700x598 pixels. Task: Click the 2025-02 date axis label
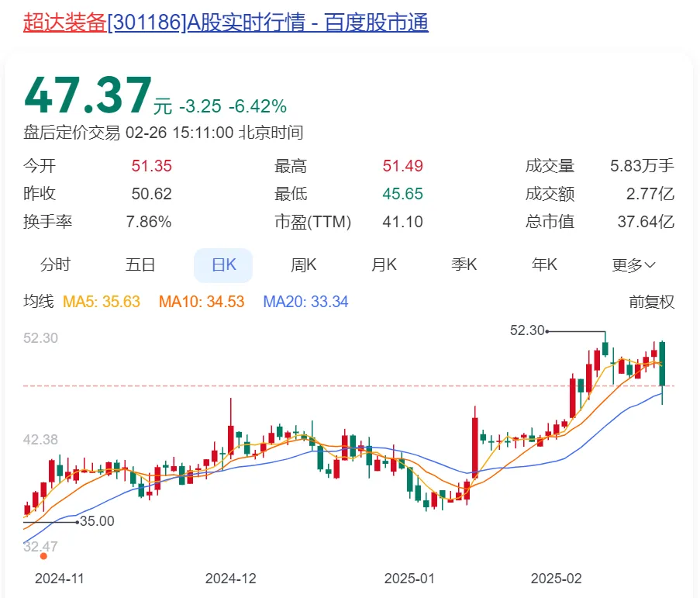point(557,579)
